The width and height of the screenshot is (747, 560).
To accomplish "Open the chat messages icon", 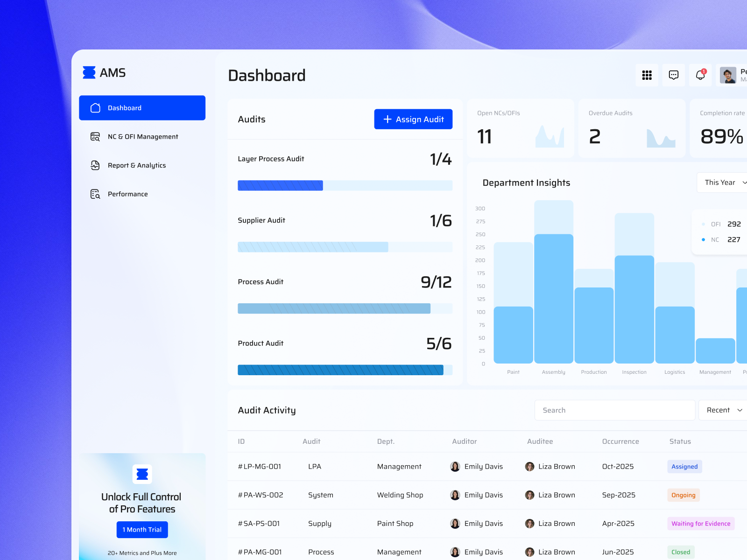I will (x=674, y=75).
